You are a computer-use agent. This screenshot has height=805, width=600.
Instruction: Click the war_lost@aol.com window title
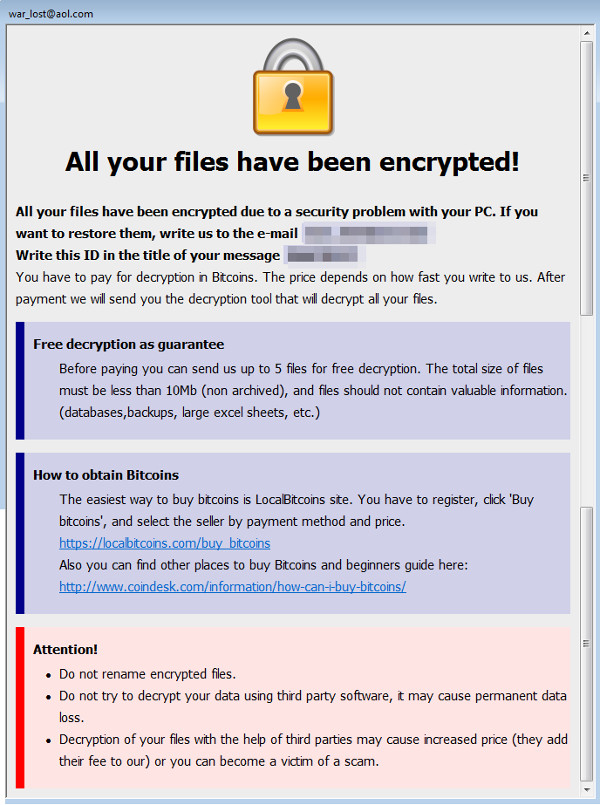click(51, 13)
